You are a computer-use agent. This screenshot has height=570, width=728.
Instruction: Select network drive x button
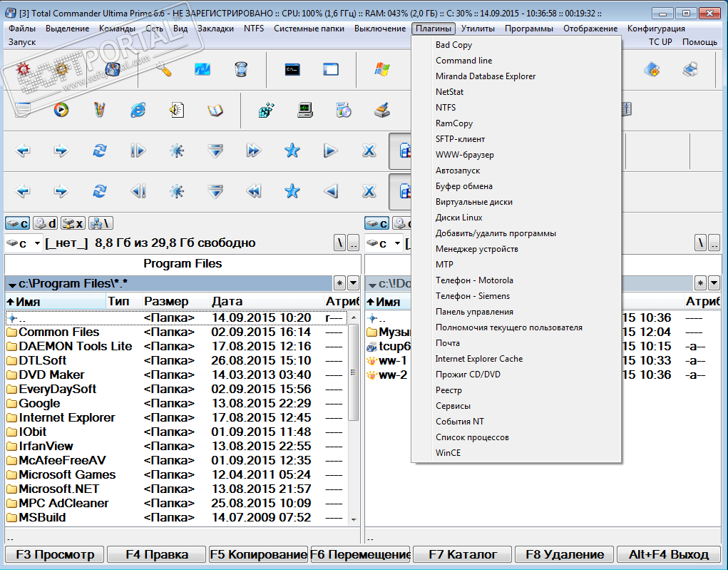[73, 223]
